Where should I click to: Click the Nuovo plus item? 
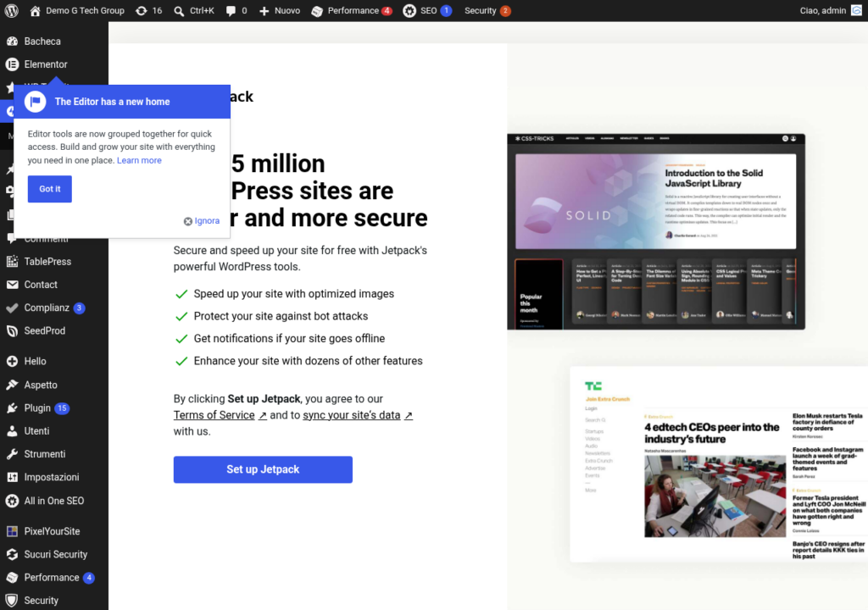click(280, 10)
